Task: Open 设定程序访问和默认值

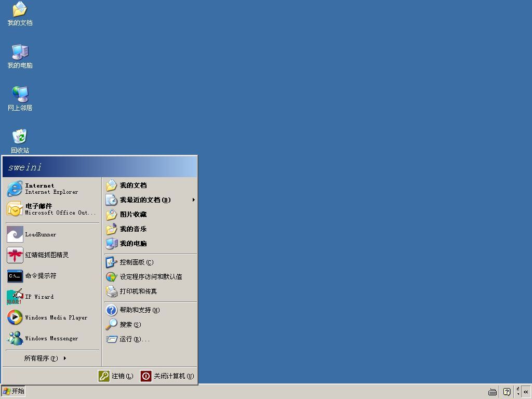Action: pos(150,277)
